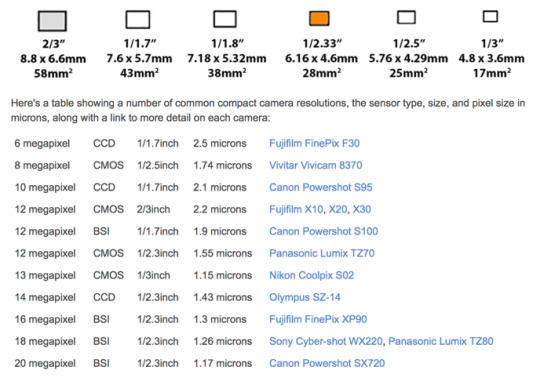Click the smallest 1/3" sensor icon
540x378 pixels.
[490, 16]
